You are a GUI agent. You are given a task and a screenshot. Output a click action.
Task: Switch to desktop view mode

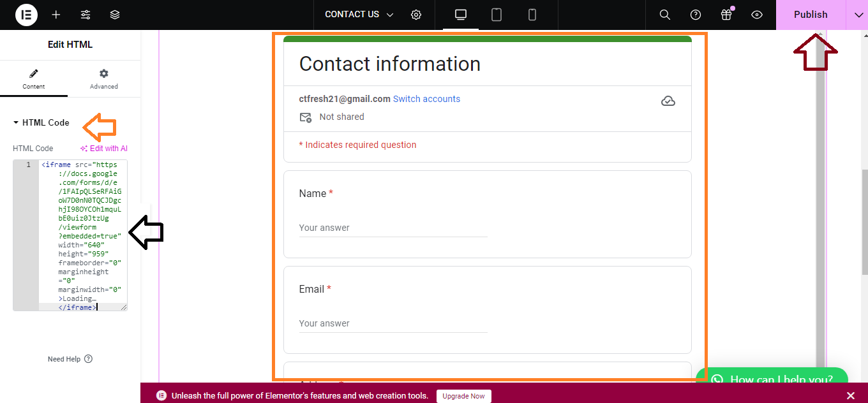coord(461,15)
